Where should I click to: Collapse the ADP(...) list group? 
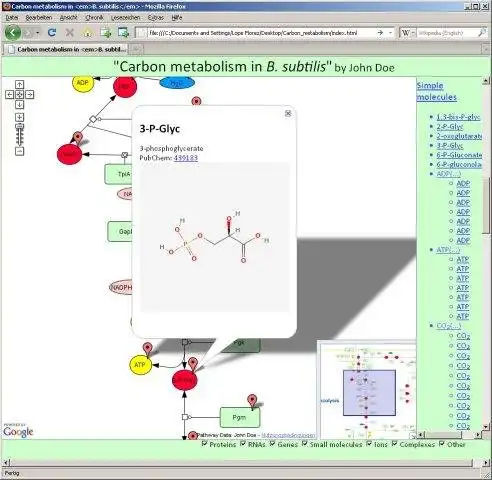click(449, 174)
